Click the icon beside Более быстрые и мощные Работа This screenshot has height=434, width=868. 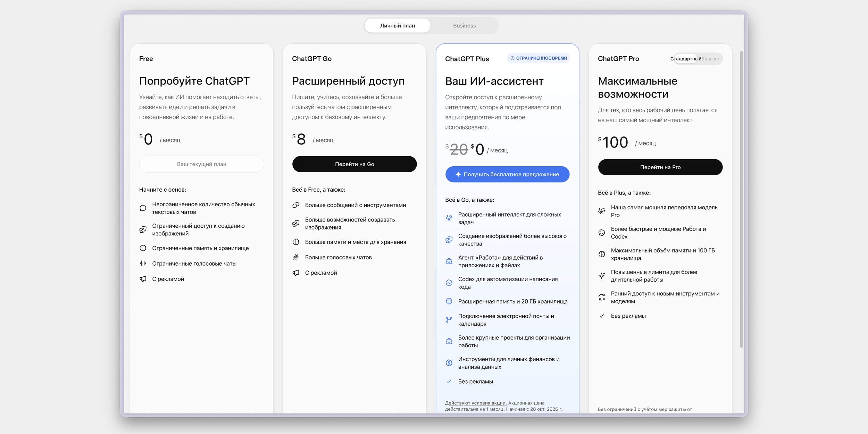coord(602,232)
